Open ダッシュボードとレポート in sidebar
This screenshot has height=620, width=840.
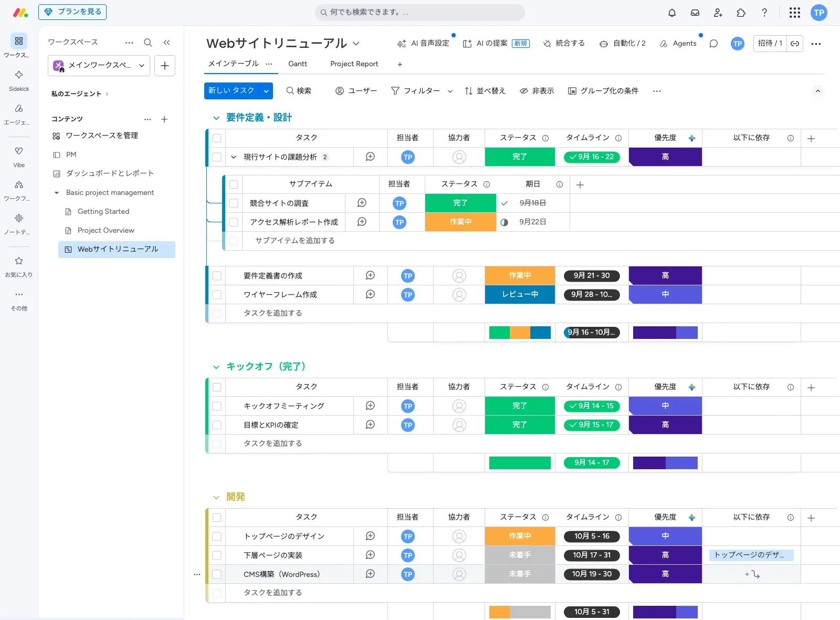click(110, 173)
